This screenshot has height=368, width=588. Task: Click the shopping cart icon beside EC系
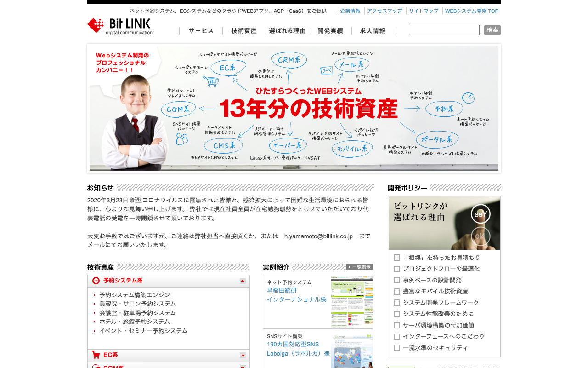[96, 355]
